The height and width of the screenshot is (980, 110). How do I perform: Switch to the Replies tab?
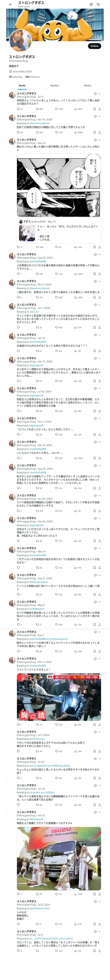coord(55,86)
